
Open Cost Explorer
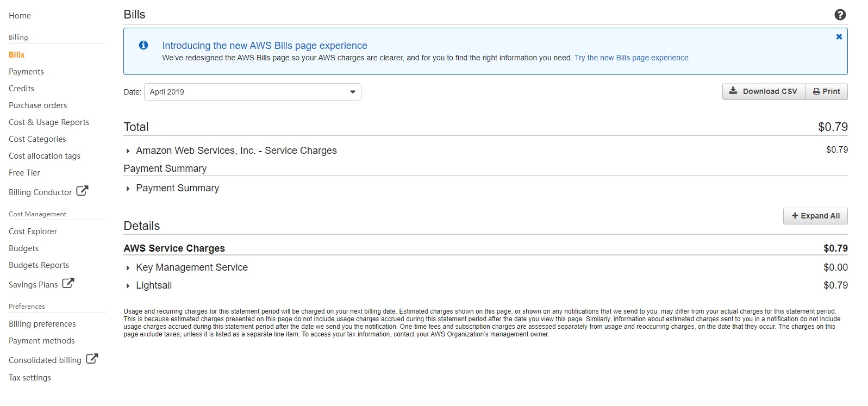33,232
